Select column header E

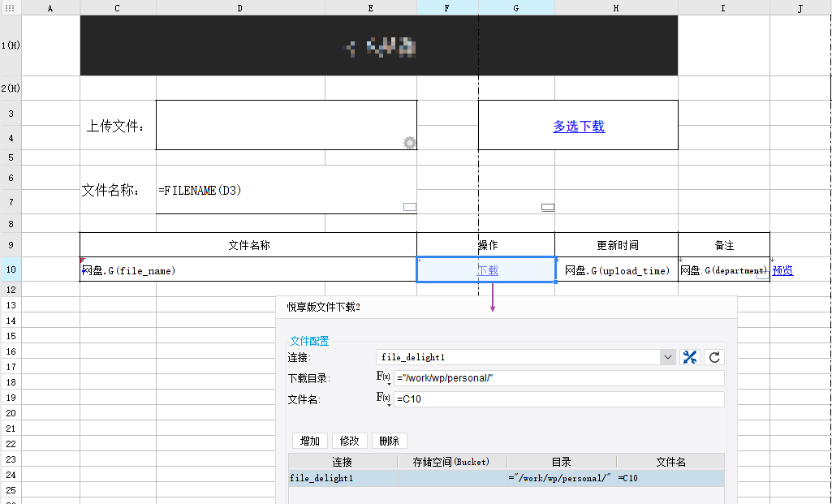pyautogui.click(x=371, y=8)
